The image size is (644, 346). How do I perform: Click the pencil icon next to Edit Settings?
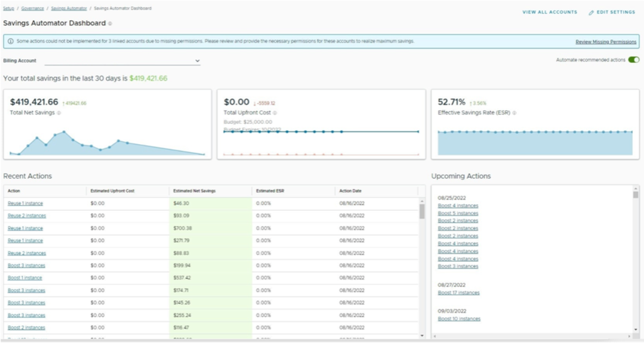point(591,13)
